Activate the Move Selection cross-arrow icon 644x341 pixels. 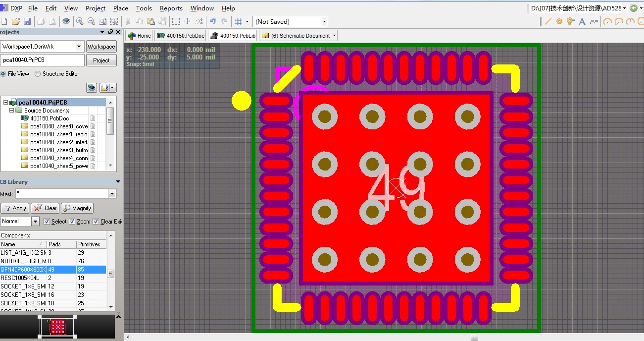187,21
